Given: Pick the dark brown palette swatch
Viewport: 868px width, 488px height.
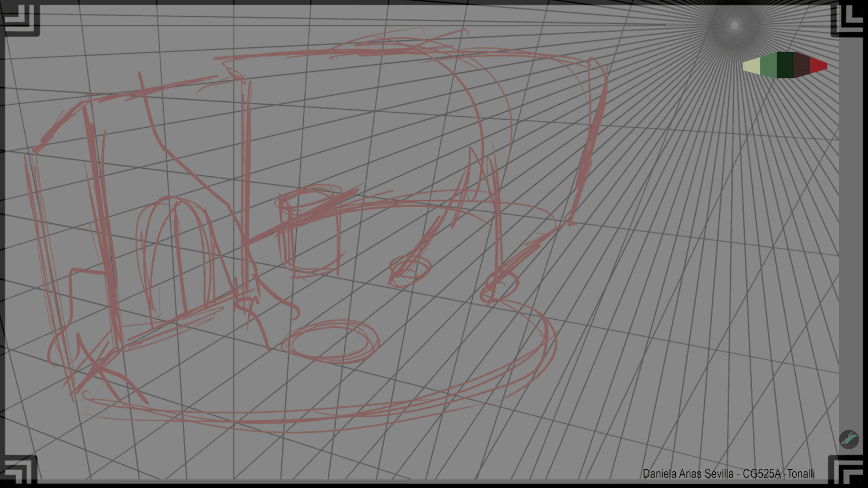Looking at the screenshot, I should pyautogui.click(x=802, y=65).
